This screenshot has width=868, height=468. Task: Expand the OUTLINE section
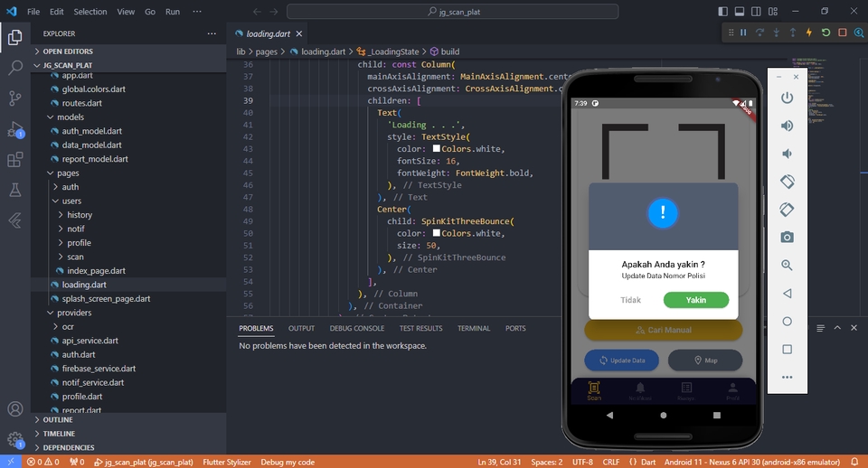click(128, 420)
